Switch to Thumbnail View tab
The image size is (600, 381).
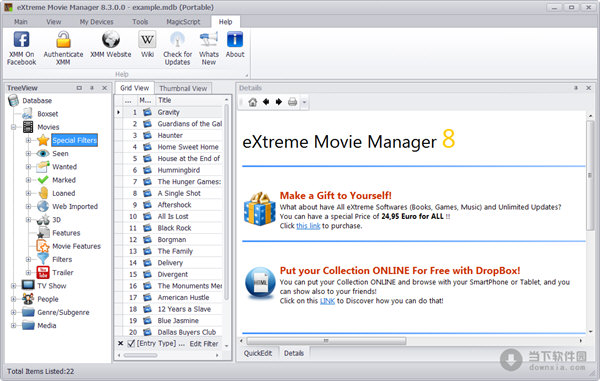click(x=183, y=88)
